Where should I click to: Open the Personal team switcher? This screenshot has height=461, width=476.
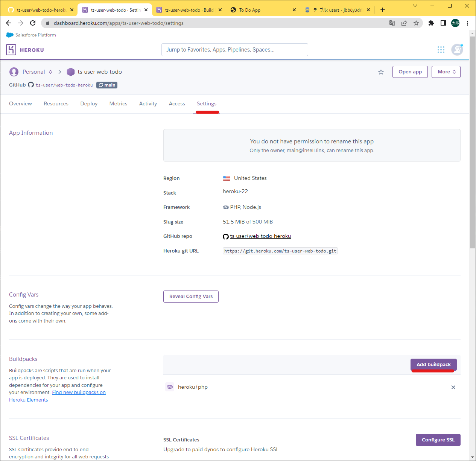pyautogui.click(x=37, y=72)
